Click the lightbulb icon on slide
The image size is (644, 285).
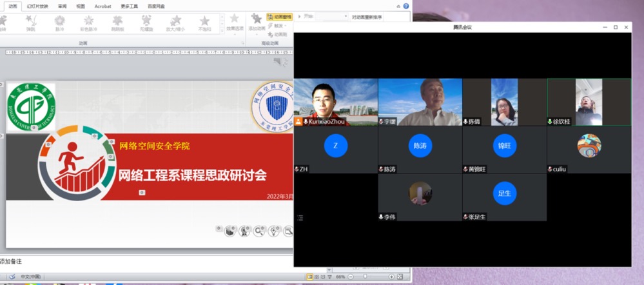coord(274,231)
